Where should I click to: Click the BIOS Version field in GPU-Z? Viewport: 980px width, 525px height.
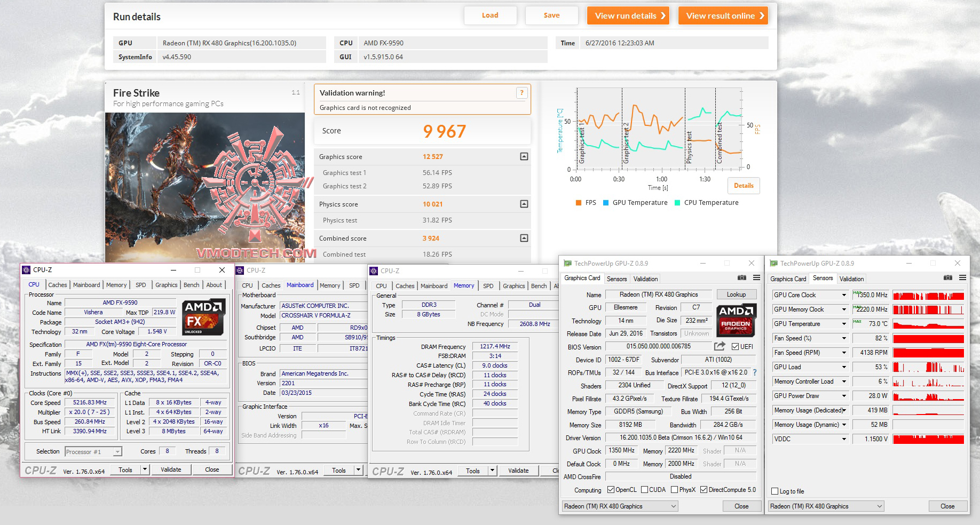coord(659,346)
